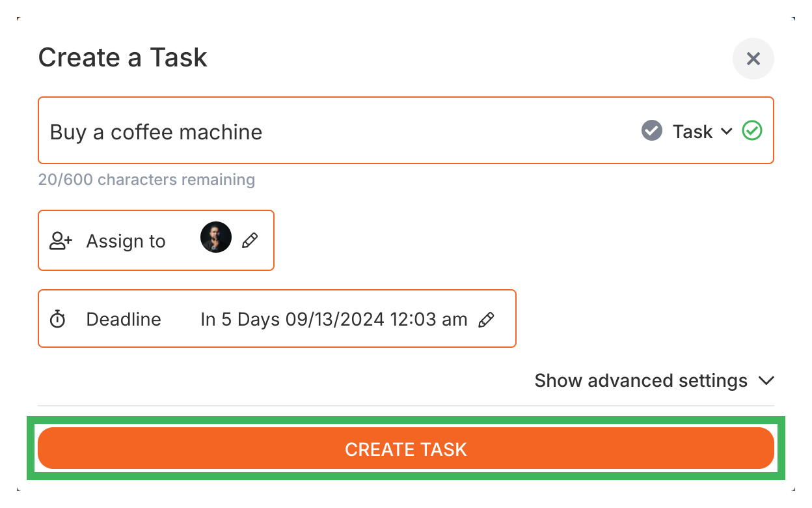812x508 pixels.
Task: Click the assignee avatar thumbnail
Action: [x=215, y=237]
